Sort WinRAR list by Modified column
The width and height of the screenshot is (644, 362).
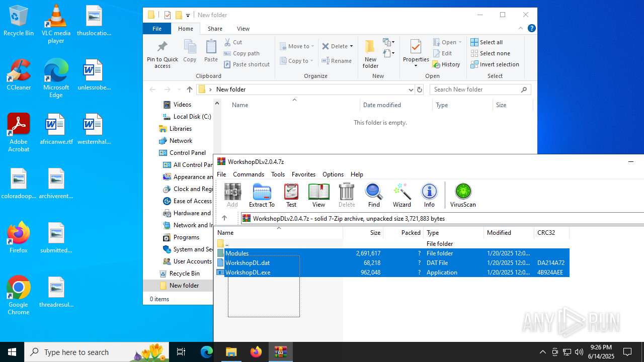[x=509, y=233]
